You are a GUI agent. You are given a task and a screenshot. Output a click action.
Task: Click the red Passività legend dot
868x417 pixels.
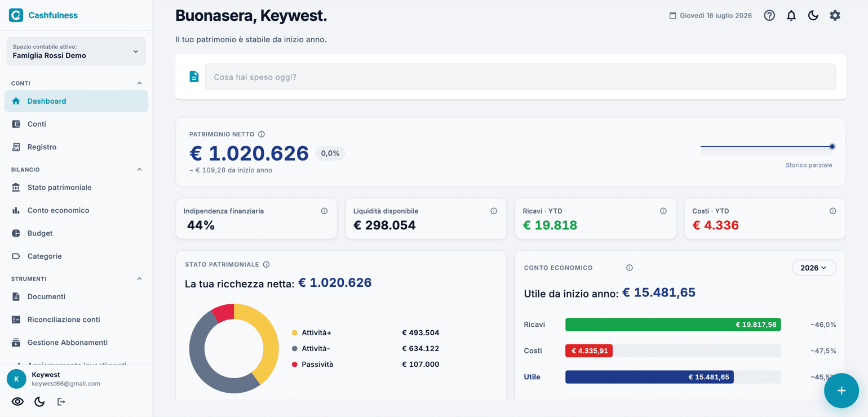coord(294,365)
